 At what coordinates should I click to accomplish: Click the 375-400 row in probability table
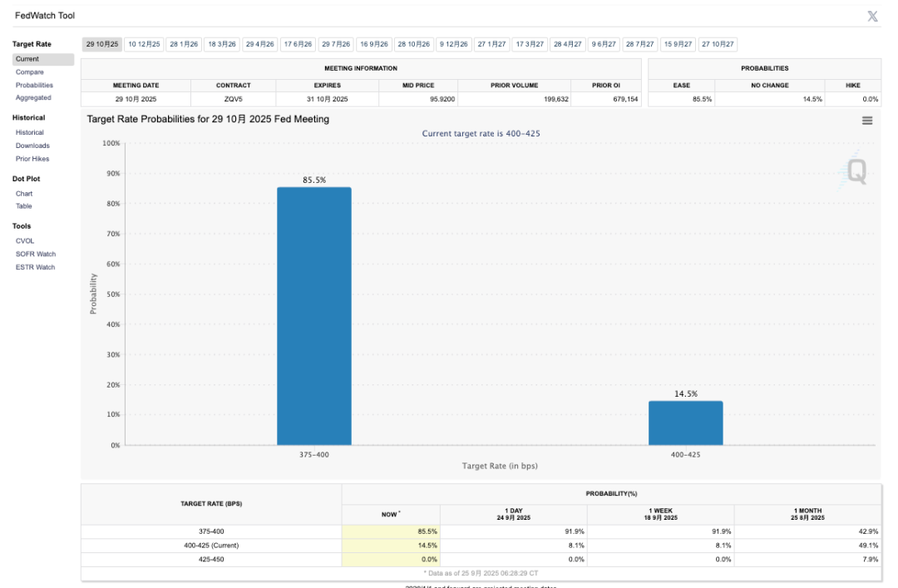point(481,531)
